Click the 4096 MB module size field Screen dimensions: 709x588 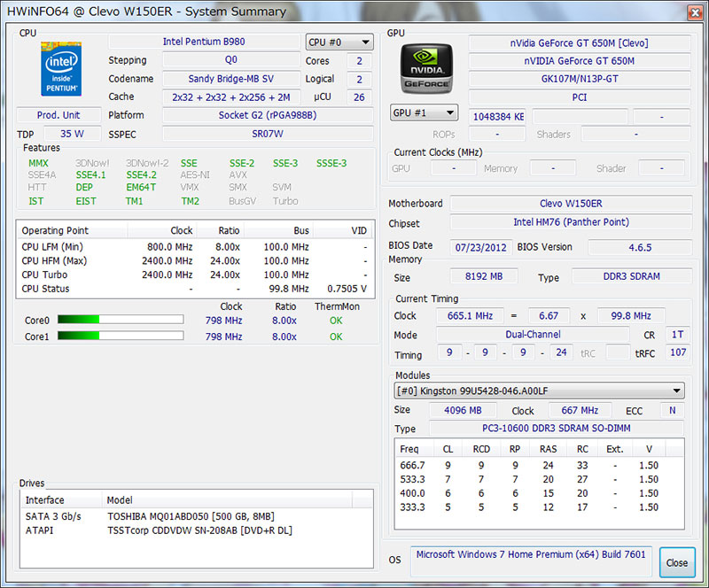tap(463, 410)
